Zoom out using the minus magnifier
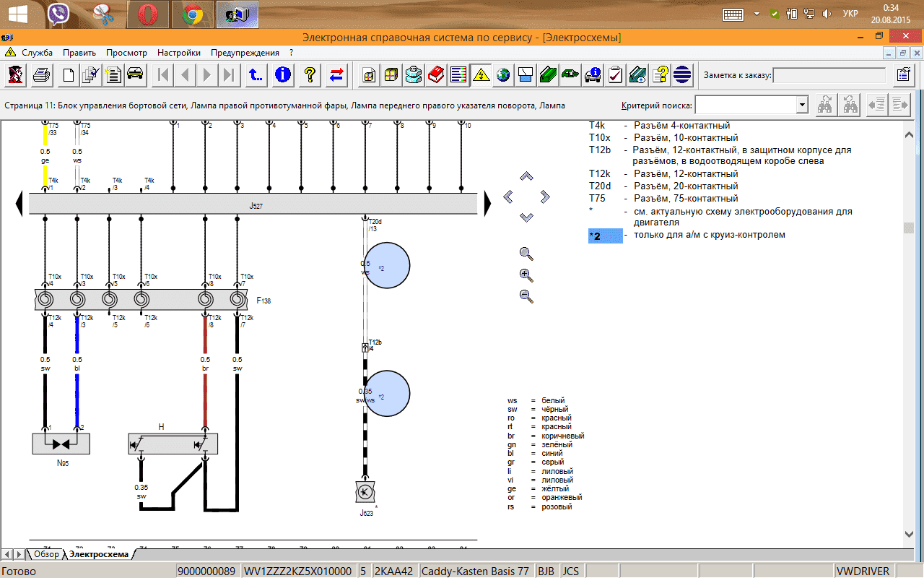 point(526,296)
